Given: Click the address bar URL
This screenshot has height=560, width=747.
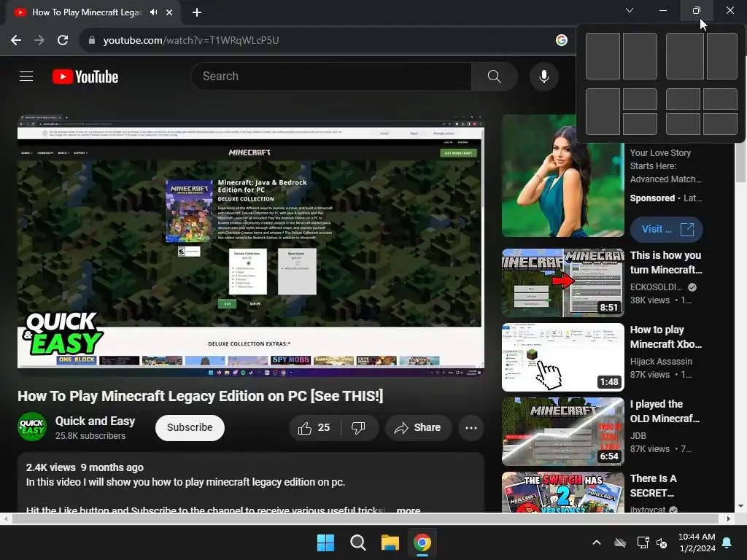Looking at the screenshot, I should point(191,40).
